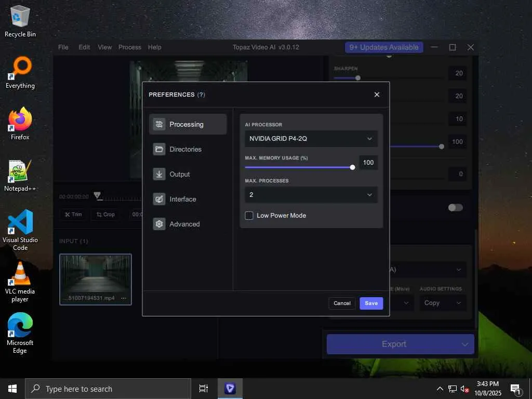Save the preferences

(x=371, y=303)
